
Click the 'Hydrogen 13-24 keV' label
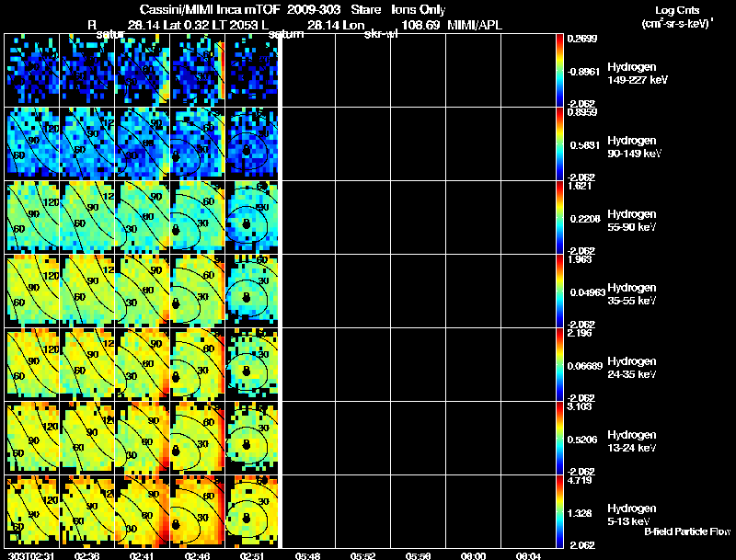coord(632,441)
